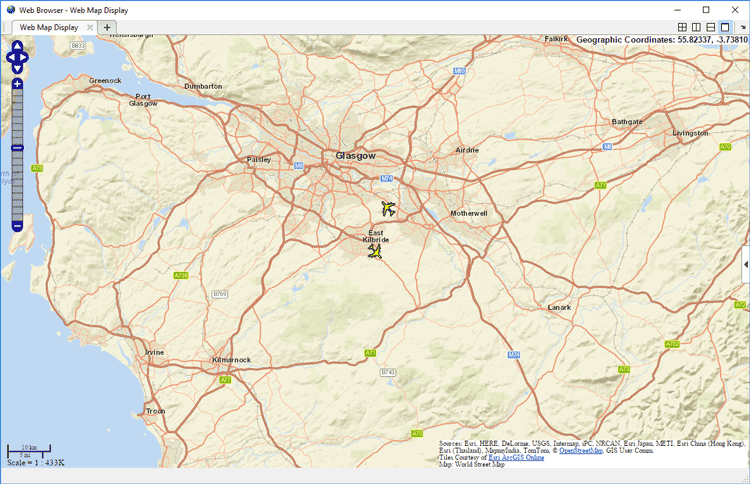Click the Troon label
The image size is (750, 484).
click(x=155, y=411)
